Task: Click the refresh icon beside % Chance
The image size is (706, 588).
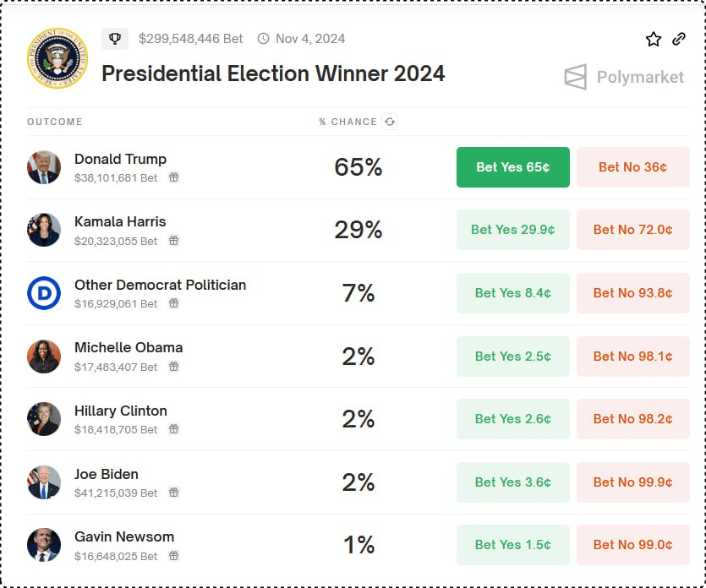Action: coord(390,122)
